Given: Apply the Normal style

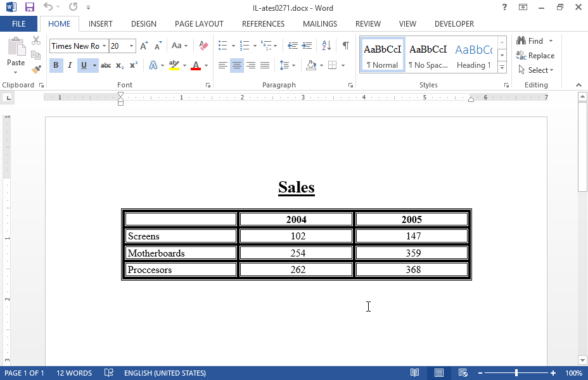Looking at the screenshot, I should coord(383,55).
